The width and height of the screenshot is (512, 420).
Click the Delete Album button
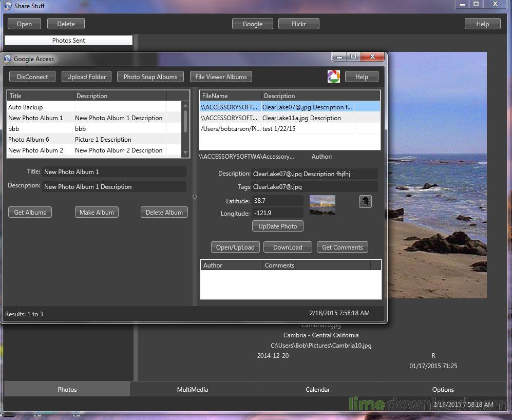pos(164,213)
